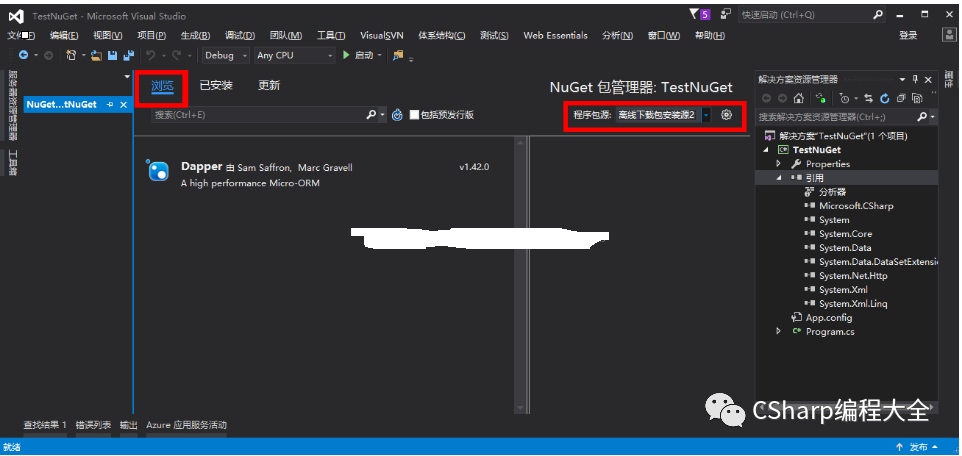The width and height of the screenshot is (962, 456).
Task: Click the navigate backward toolbar arrow
Action: pyautogui.click(x=23, y=55)
